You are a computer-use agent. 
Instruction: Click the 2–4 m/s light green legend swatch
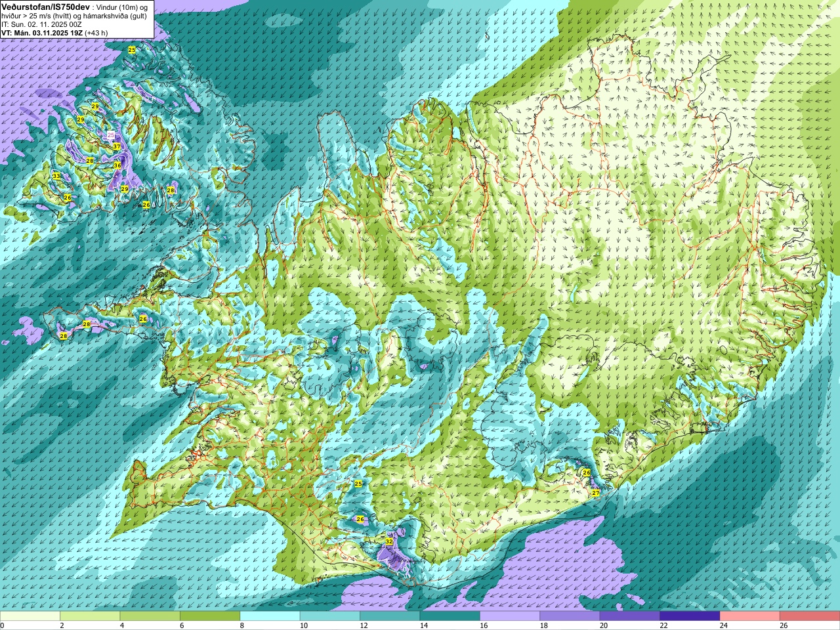click(90, 616)
